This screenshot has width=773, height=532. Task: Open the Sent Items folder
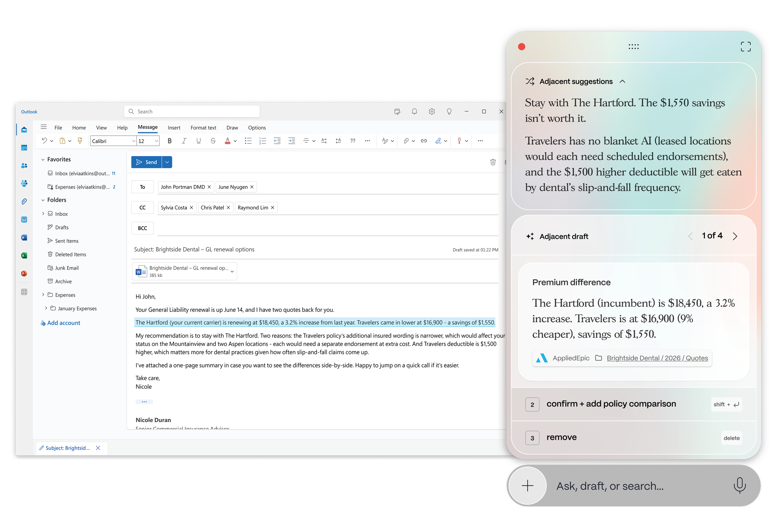(67, 241)
